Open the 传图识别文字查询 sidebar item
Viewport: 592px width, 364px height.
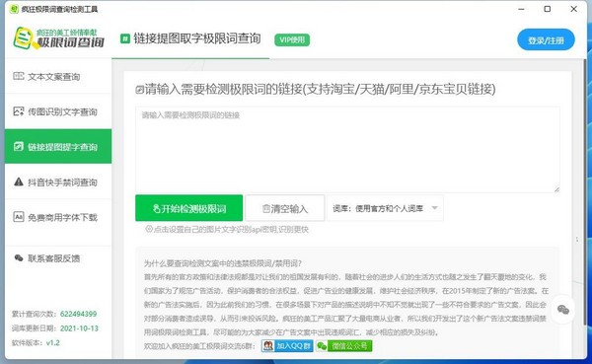(58, 111)
